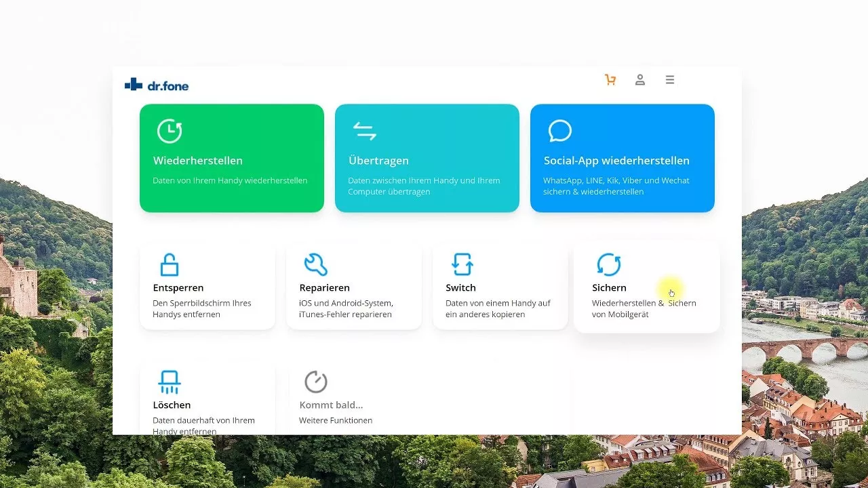Click the Entsperren padlock icon

click(x=169, y=264)
